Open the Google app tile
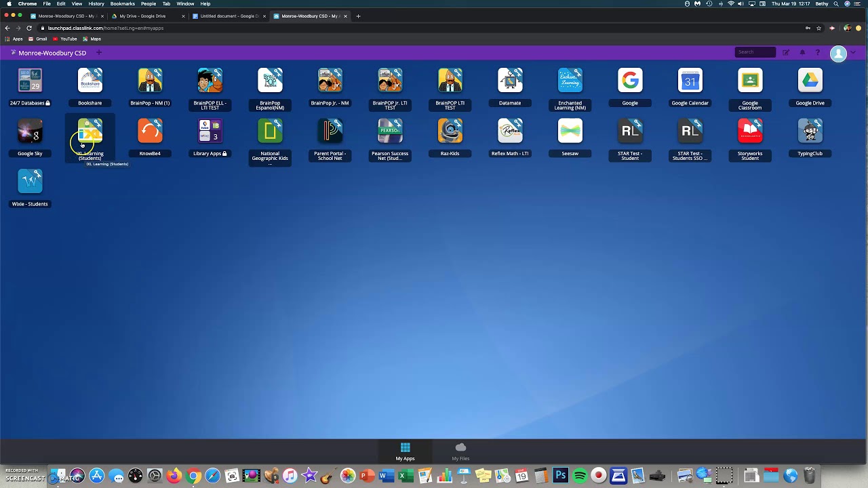The width and height of the screenshot is (868, 488). click(x=630, y=81)
